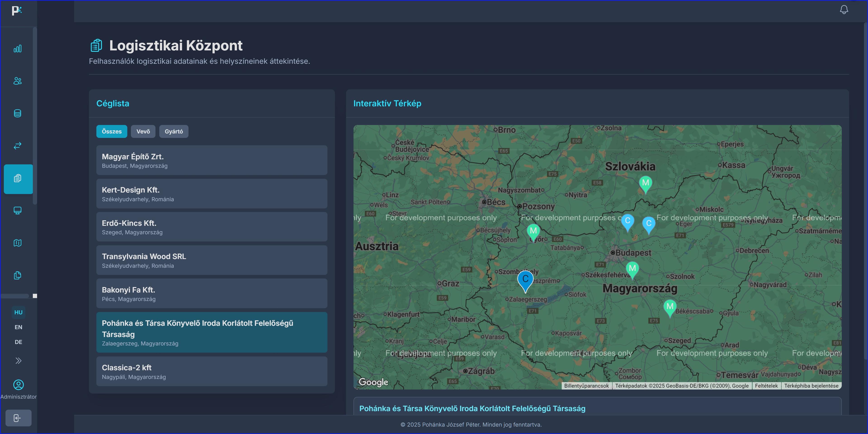The height and width of the screenshot is (434, 868).
Task: Click the Térképhiba bejelentése map link
Action: tap(811, 386)
